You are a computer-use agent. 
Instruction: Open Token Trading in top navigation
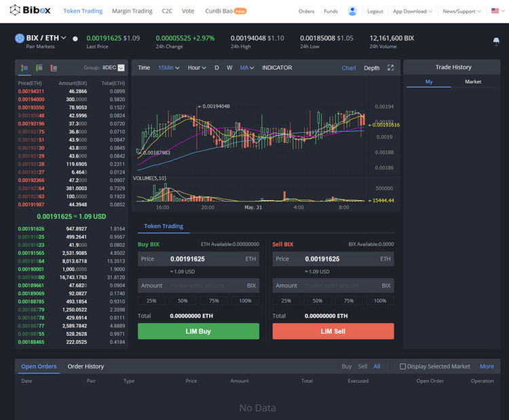click(83, 11)
